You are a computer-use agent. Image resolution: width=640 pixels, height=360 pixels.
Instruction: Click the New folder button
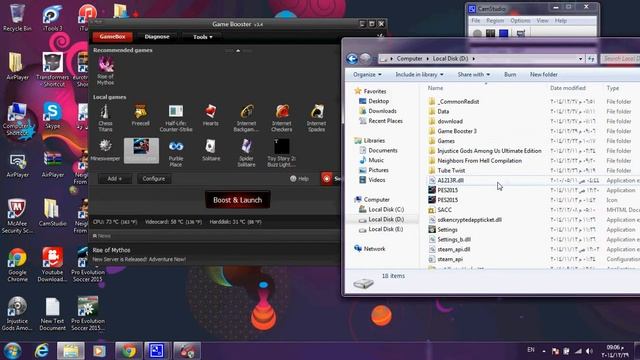544,75
